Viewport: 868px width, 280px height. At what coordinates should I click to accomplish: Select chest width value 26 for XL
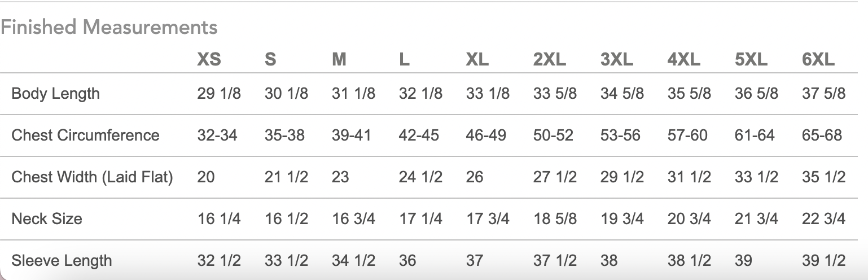[x=475, y=177]
